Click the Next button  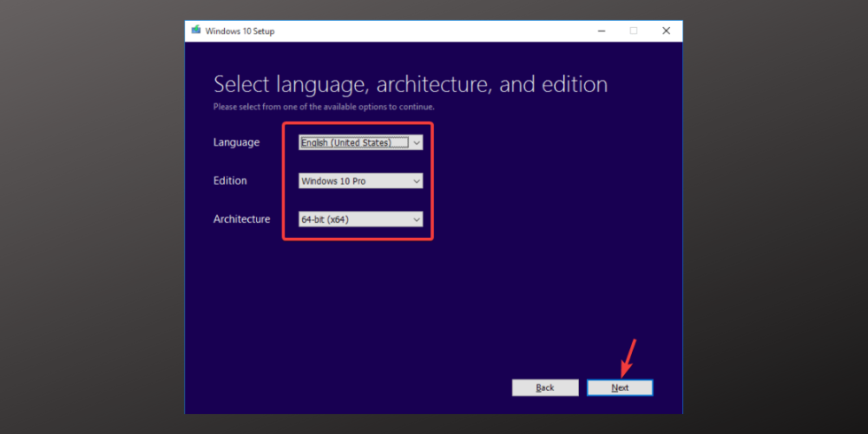coord(620,387)
